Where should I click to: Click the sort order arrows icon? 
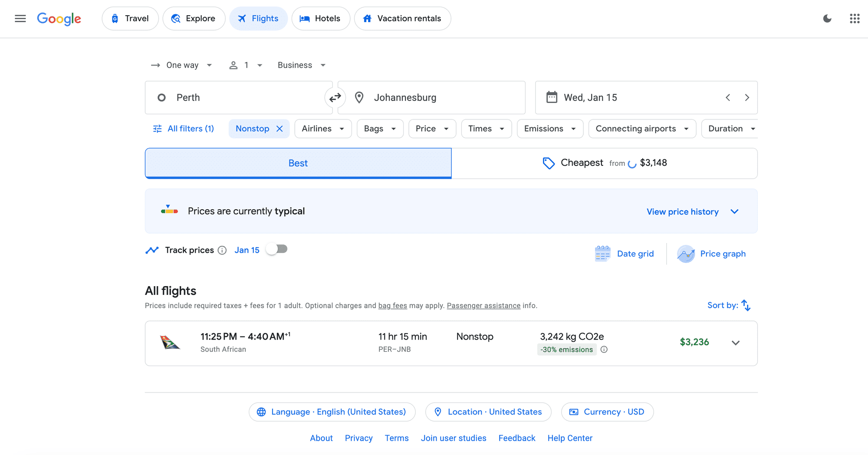(x=746, y=305)
